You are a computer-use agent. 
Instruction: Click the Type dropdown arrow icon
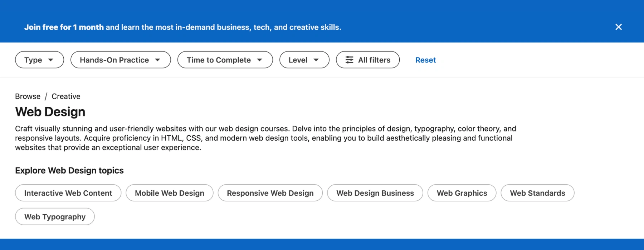tap(51, 60)
